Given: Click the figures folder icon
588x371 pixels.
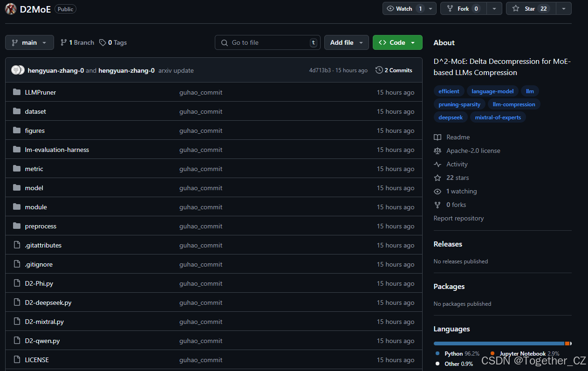Looking at the screenshot, I should [x=17, y=131].
